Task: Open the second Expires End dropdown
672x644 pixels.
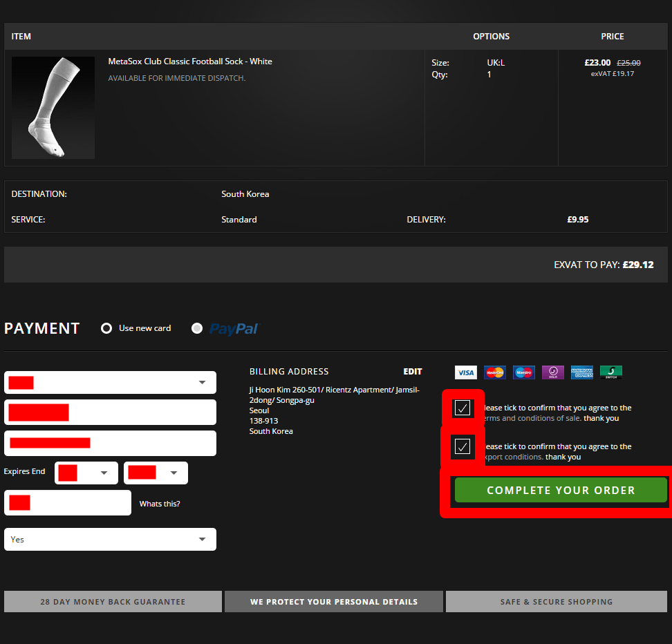Action: coord(156,473)
